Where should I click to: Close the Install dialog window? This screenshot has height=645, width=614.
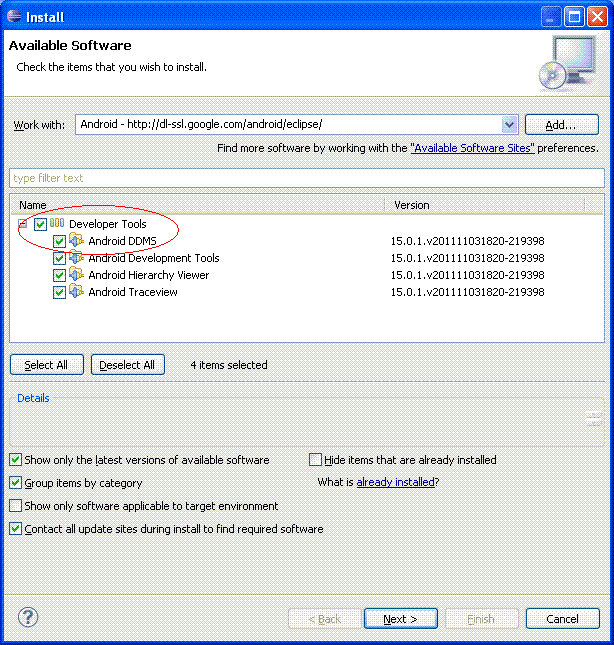pos(598,17)
